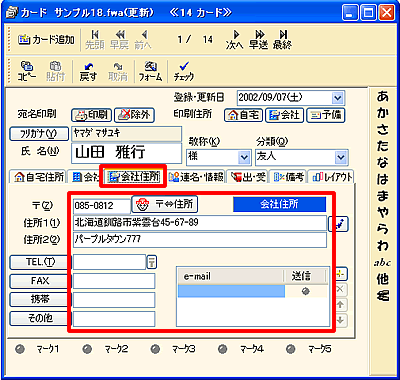Select the か index in kana sidebar

(383, 113)
